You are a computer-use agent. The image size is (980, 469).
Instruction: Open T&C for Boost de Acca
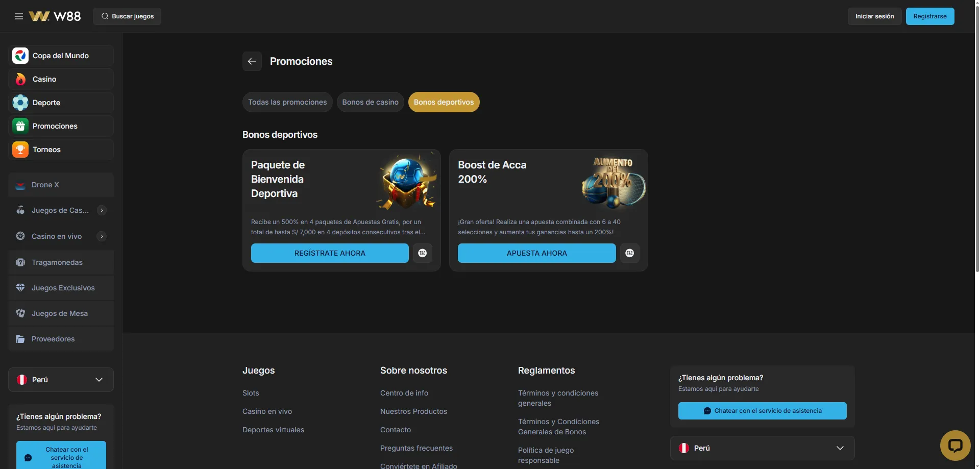pos(630,253)
